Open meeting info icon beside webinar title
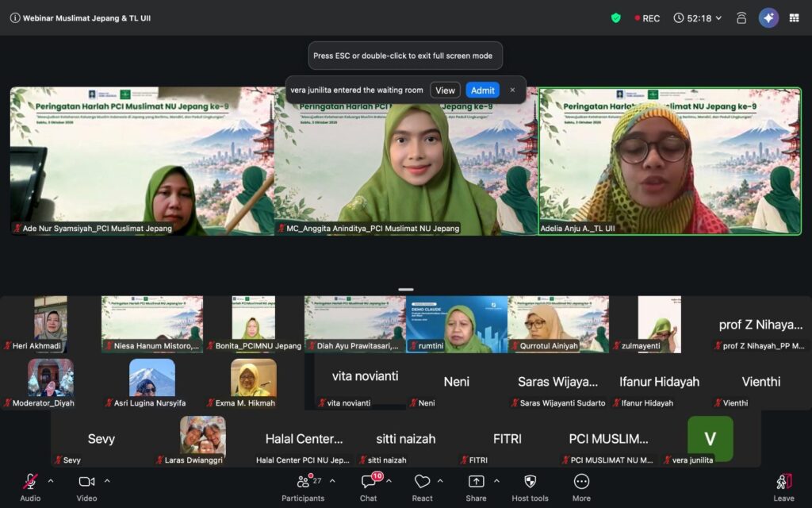Screen dimensions: 812x508 click(15, 18)
